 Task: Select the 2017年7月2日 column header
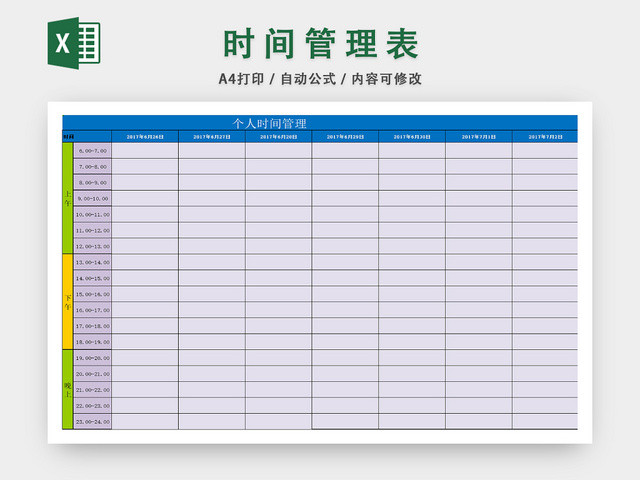(545, 137)
